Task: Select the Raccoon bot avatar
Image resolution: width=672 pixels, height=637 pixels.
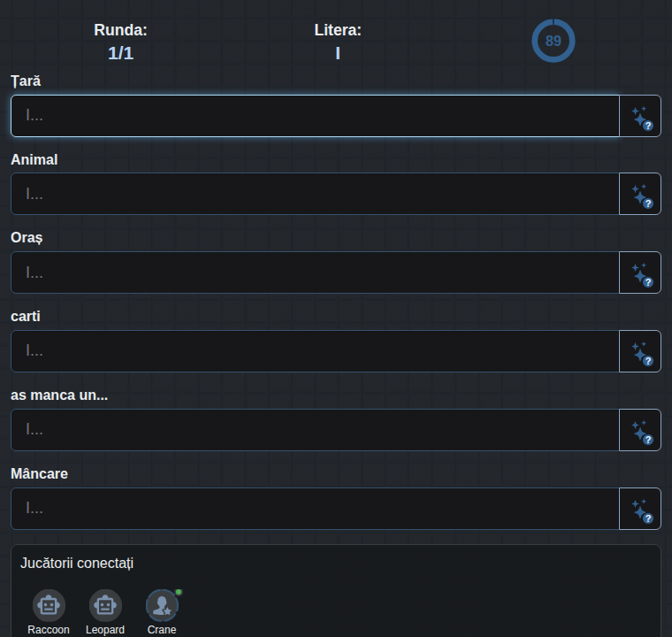Action: coord(49,605)
